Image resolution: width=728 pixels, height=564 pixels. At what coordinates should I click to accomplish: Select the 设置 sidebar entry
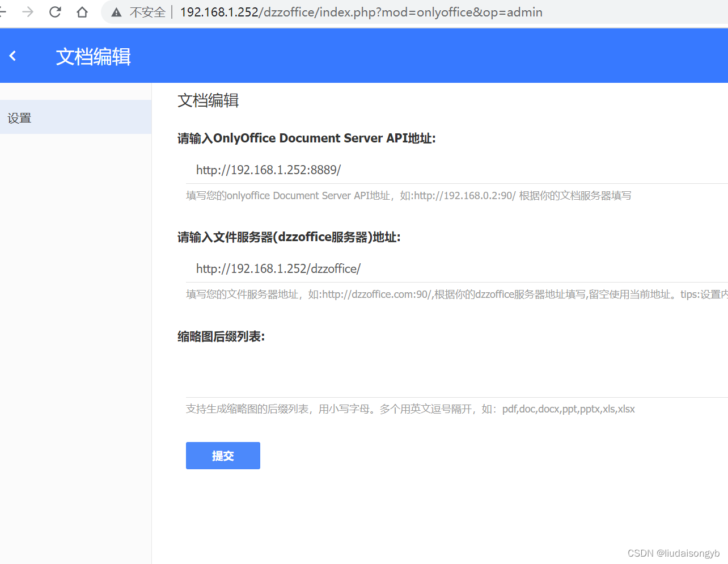[19, 117]
